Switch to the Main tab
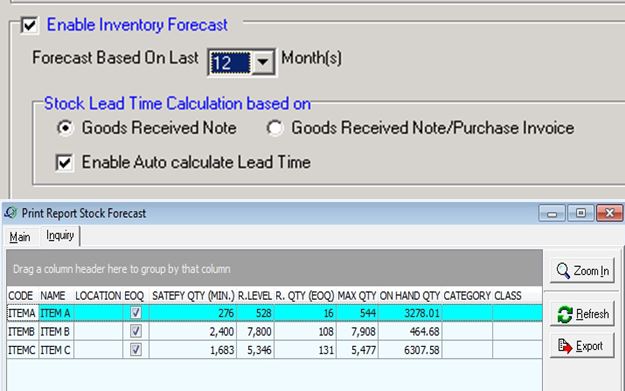Viewport: 625px width, 391px height. 20,237
